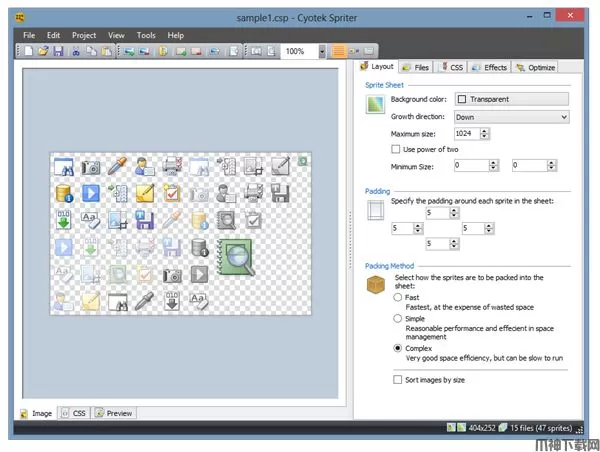Image resolution: width=600 pixels, height=452 pixels.
Task: Open the Growth direction dropdown
Action: [x=511, y=117]
